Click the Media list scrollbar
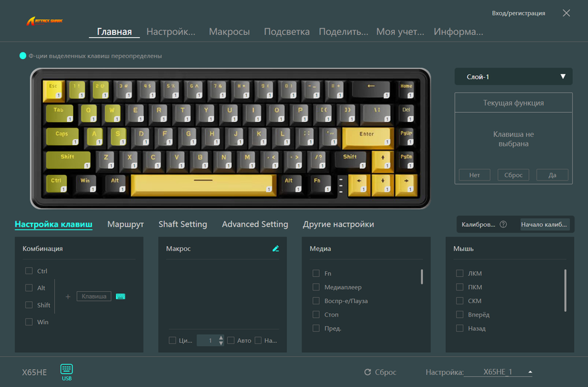Image resolution: width=588 pixels, height=387 pixels. tap(422, 277)
